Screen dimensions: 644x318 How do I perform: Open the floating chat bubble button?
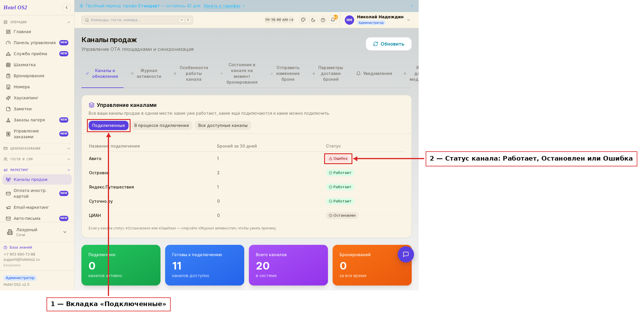tap(406, 254)
